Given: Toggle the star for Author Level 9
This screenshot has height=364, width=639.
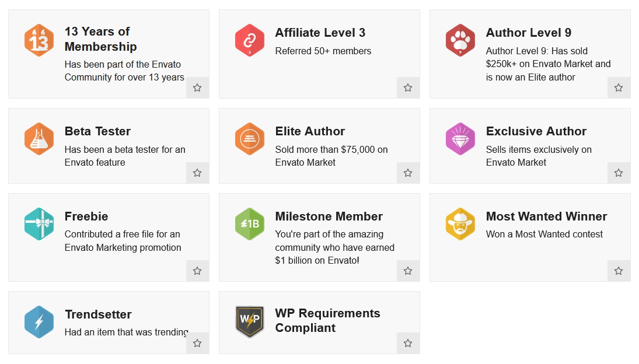Looking at the screenshot, I should [619, 87].
